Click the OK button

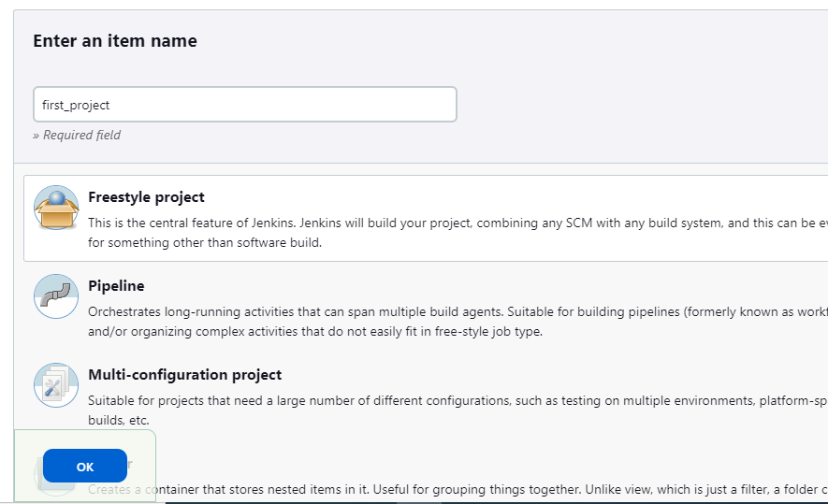coord(85,467)
